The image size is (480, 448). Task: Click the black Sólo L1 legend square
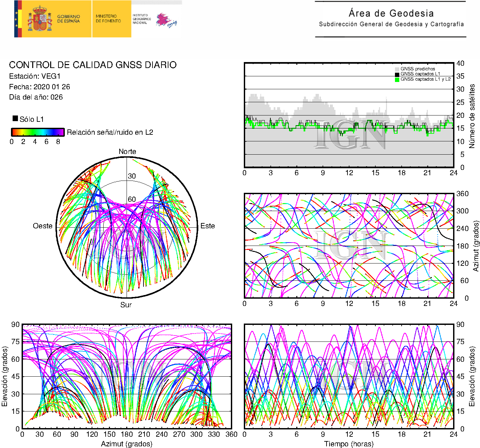point(15,118)
